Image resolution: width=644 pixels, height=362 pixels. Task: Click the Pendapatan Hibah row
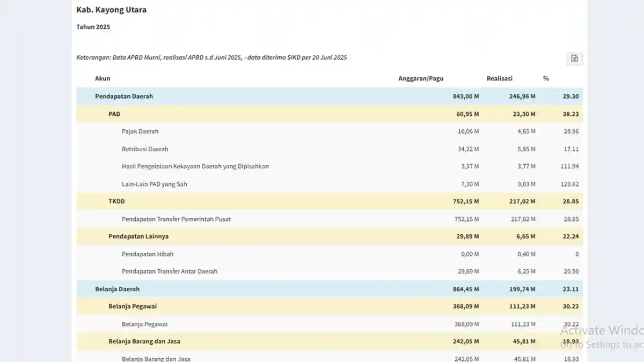click(x=330, y=254)
